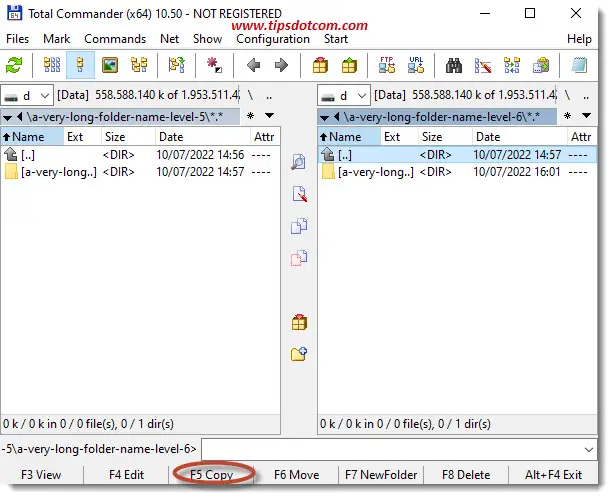Screen dimensions: 613x499
Task: Sort left panel by Size column
Action: [x=129, y=137]
